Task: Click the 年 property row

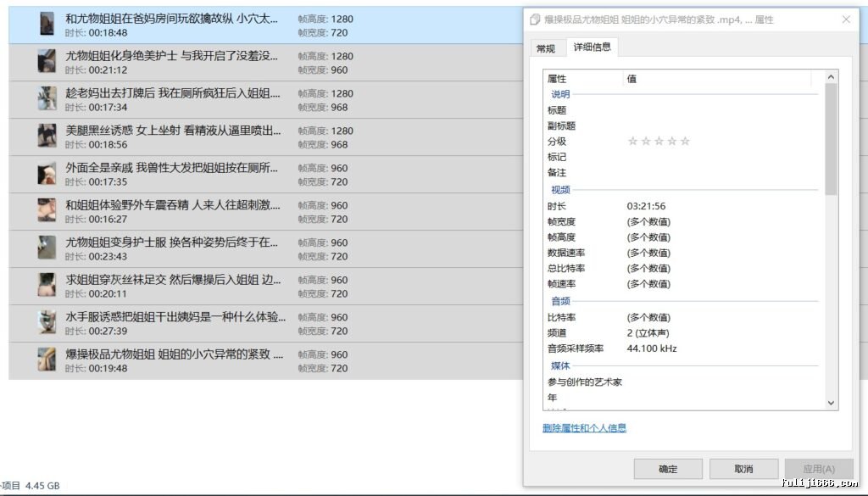Action: click(x=682, y=397)
